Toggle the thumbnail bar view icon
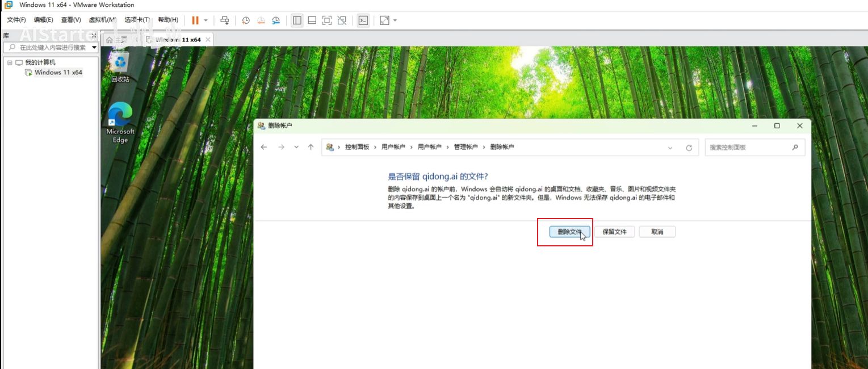Screen dimensions: 868x369 (x=312, y=20)
